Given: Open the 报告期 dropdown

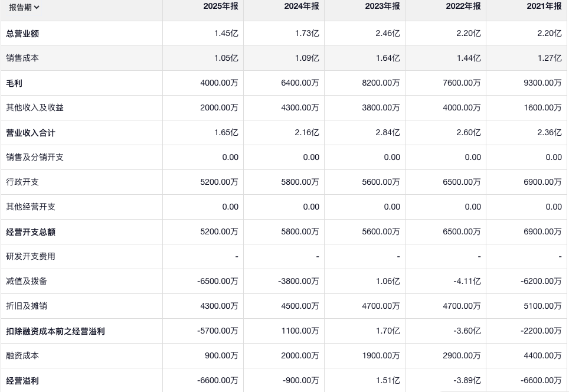Looking at the screenshot, I should pos(24,7).
